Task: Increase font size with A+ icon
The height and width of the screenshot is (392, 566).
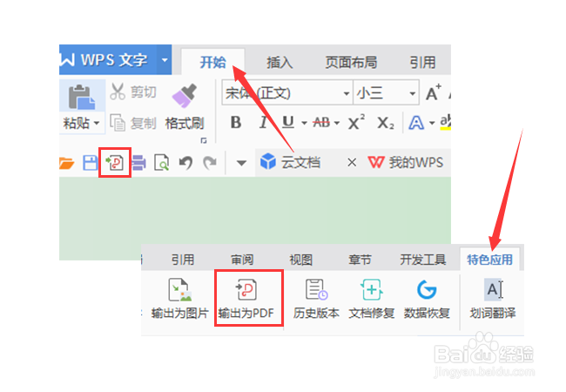Action: tap(433, 92)
